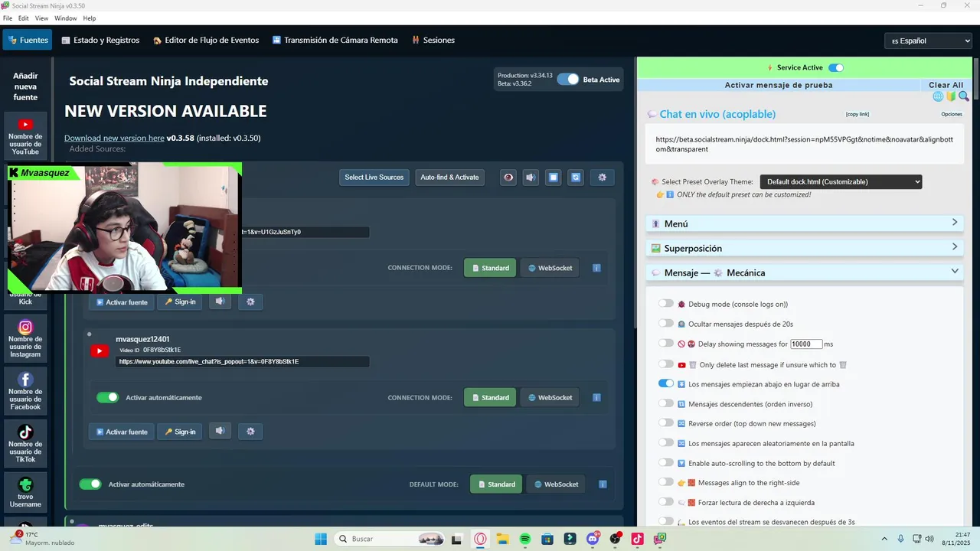
Task: Click the delay value field showing 10000
Action: 806,344
